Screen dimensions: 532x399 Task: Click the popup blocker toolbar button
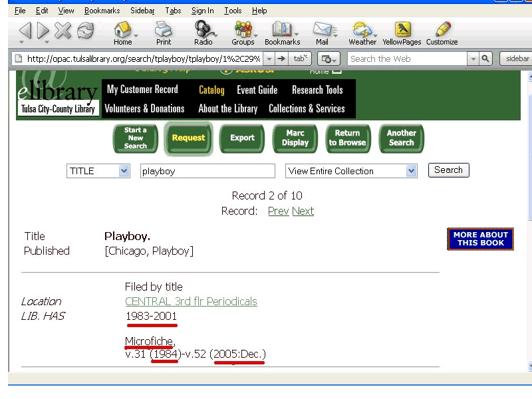(329, 59)
